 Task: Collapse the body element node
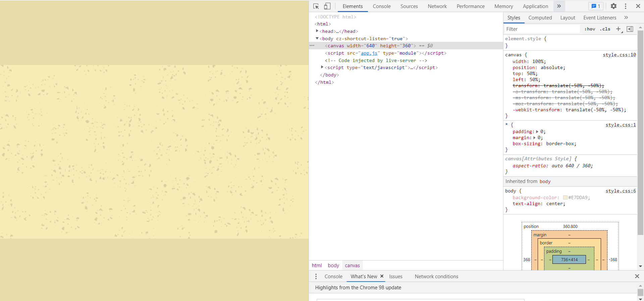(317, 39)
